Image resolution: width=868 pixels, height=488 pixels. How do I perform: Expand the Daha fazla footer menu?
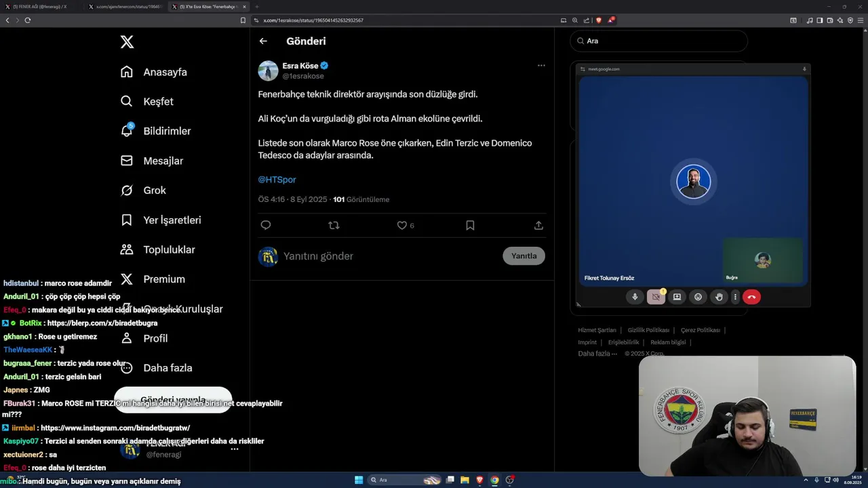point(597,354)
